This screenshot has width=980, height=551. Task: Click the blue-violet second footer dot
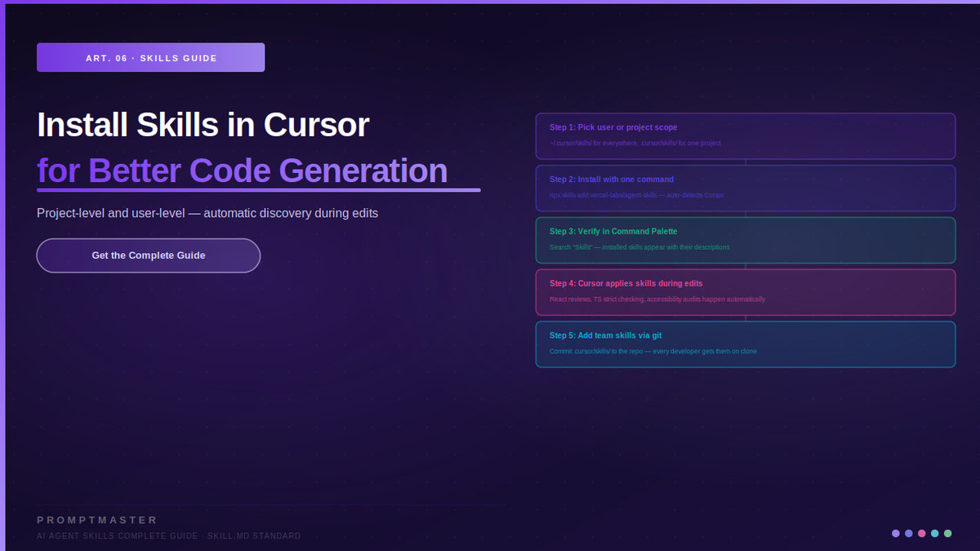[x=909, y=533]
